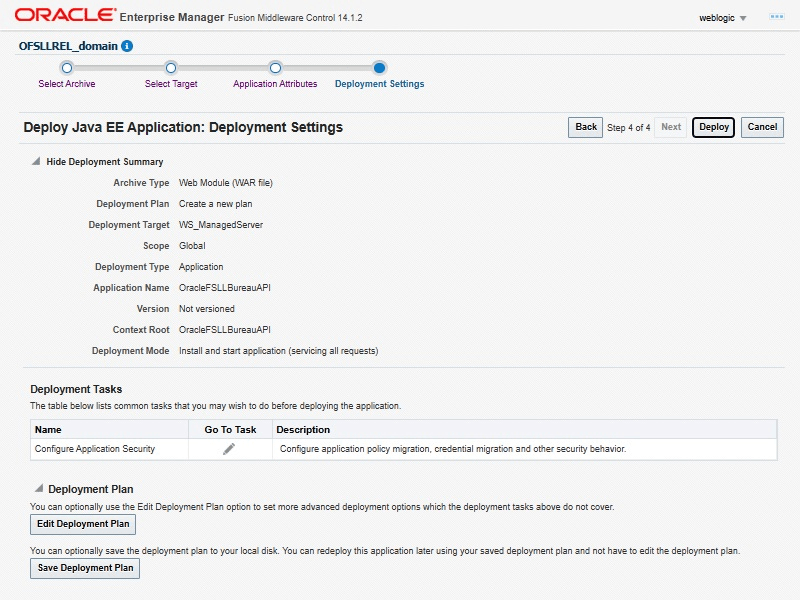
Task: Return to the Application Attributes train step
Action: pos(275,68)
